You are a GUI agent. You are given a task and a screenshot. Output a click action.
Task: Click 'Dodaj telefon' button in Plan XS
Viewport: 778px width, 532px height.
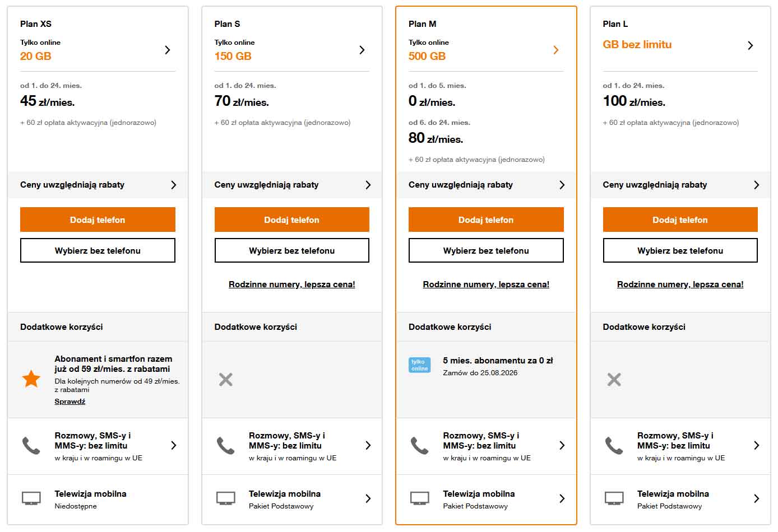click(x=98, y=220)
